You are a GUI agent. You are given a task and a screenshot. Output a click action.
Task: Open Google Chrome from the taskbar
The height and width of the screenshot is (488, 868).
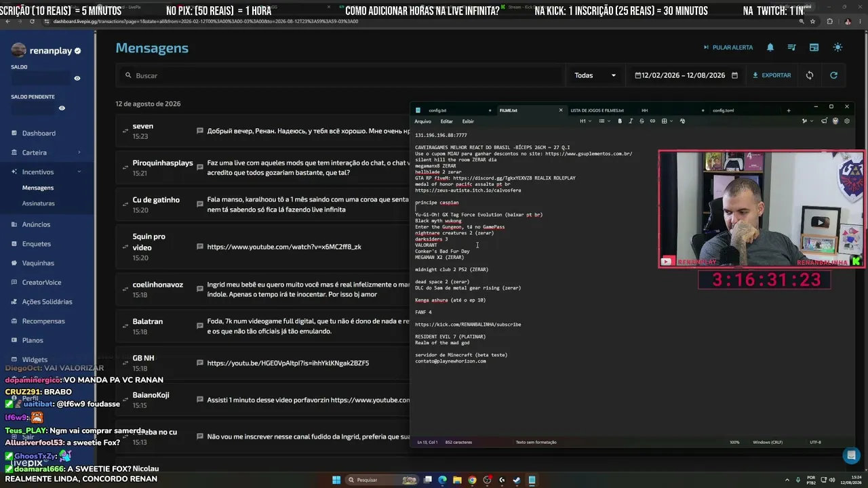pyautogui.click(x=473, y=480)
